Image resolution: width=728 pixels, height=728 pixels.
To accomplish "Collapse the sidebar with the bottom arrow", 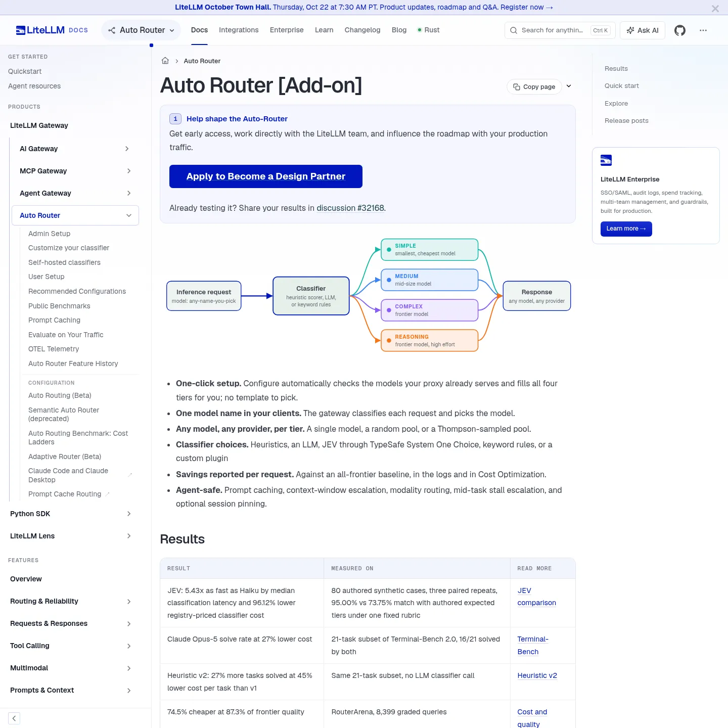I will [x=14, y=718].
